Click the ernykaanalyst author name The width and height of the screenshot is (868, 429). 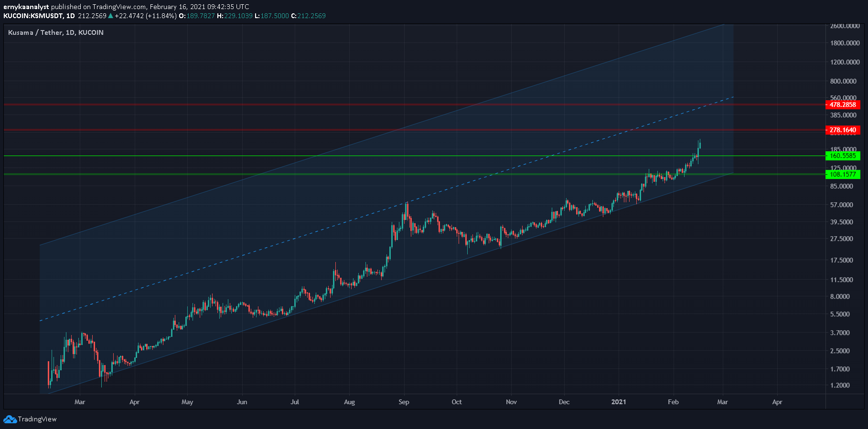click(26, 7)
